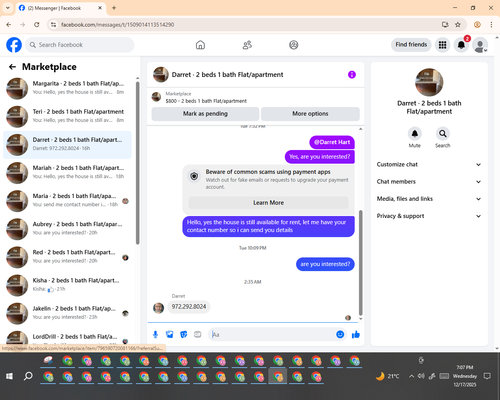500x400 pixels.
Task: Open a new browser tab
Action: pyautogui.click(x=114, y=8)
